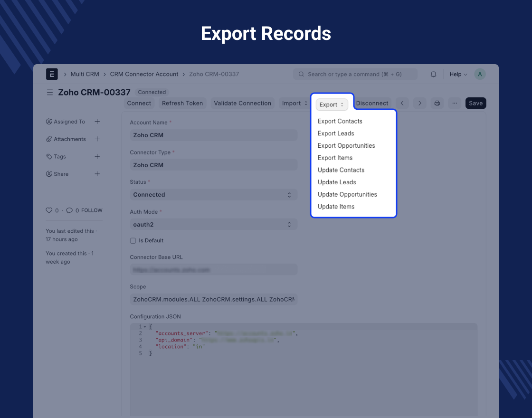
Task: Share document with plus icon
Action: click(x=97, y=174)
